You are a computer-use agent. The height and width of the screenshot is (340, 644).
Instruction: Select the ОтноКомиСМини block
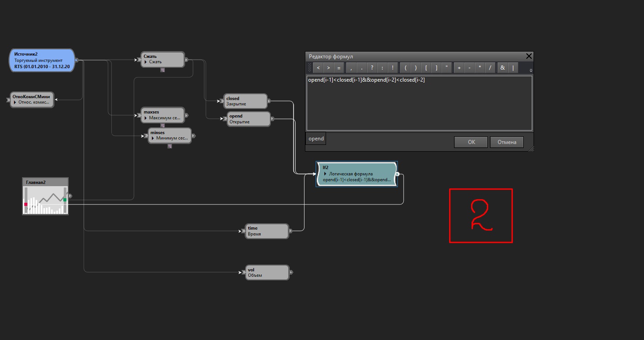coord(32,100)
